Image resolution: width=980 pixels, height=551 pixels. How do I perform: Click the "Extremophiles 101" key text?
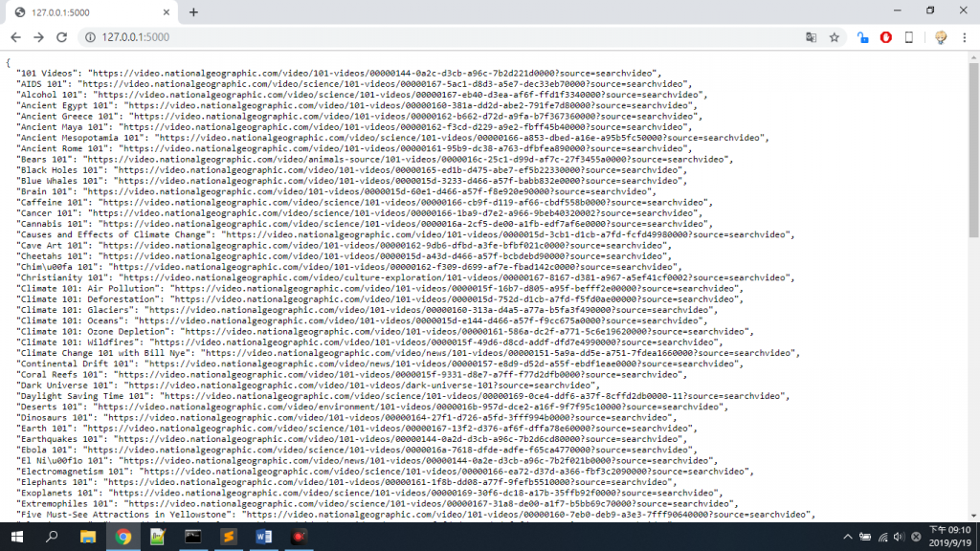[68, 503]
